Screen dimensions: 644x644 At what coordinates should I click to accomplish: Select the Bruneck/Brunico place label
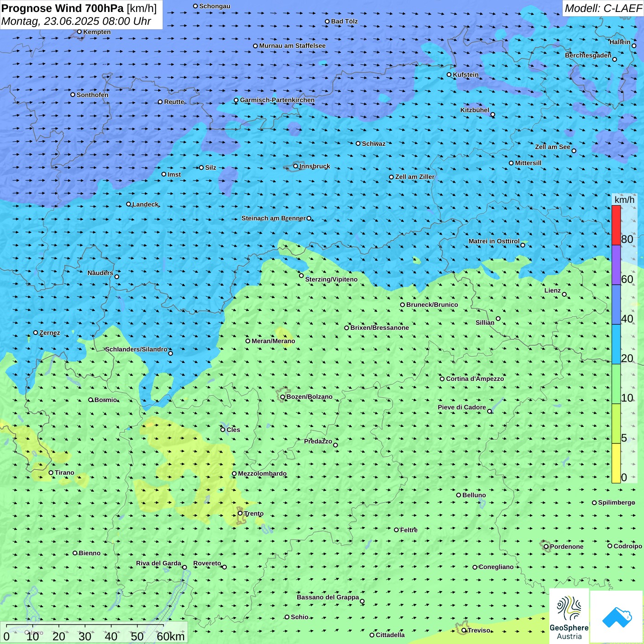432,305
